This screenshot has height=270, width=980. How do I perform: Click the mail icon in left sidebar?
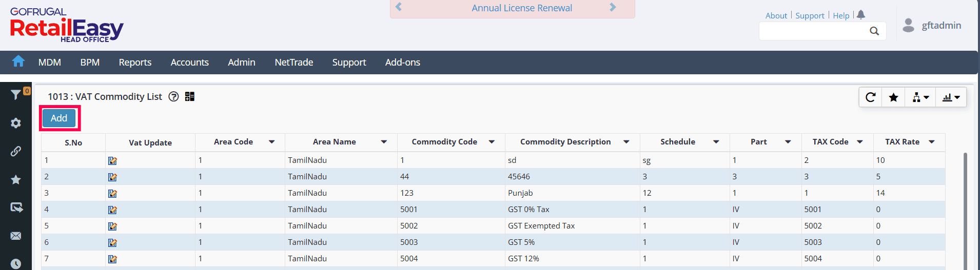pyautogui.click(x=16, y=236)
